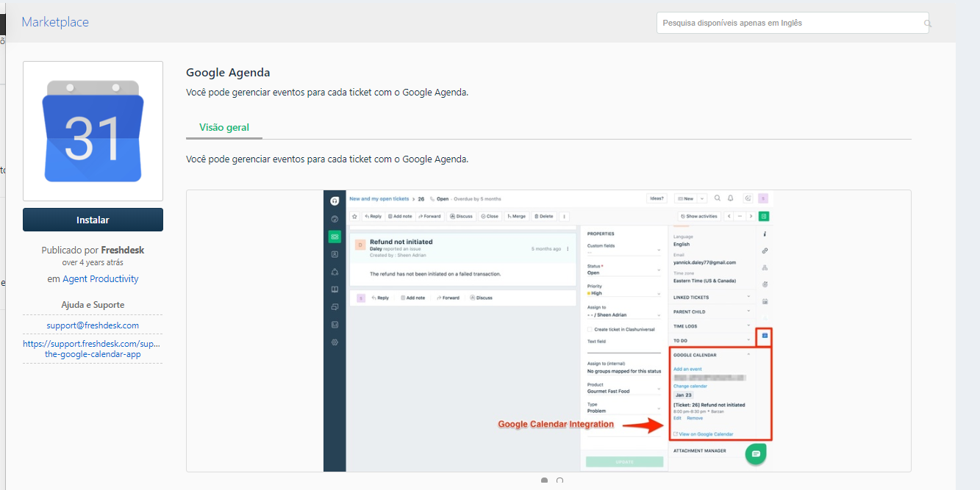Image resolution: width=980 pixels, height=490 pixels.
Task: Click the green chat bubble widget in the preview
Action: [756, 454]
